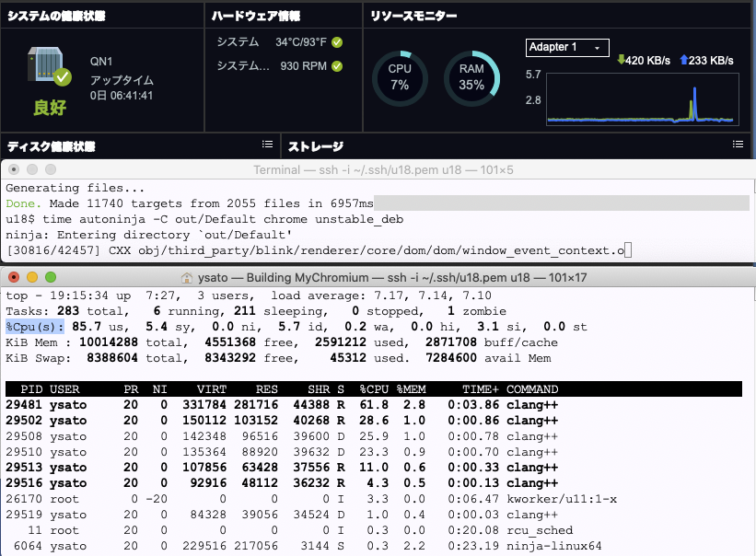Click the CPU 7% usage gauge
Viewport: 756px width, 556px height.
399,77
